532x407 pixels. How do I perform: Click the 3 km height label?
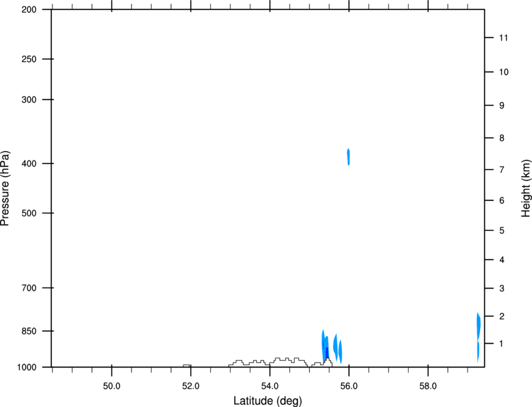point(502,289)
